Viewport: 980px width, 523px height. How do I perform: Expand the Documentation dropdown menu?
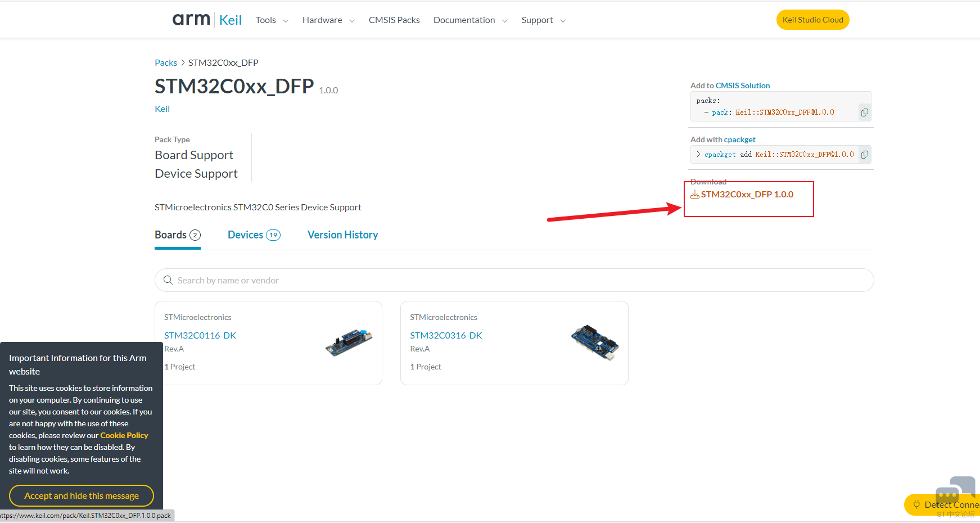tap(471, 20)
